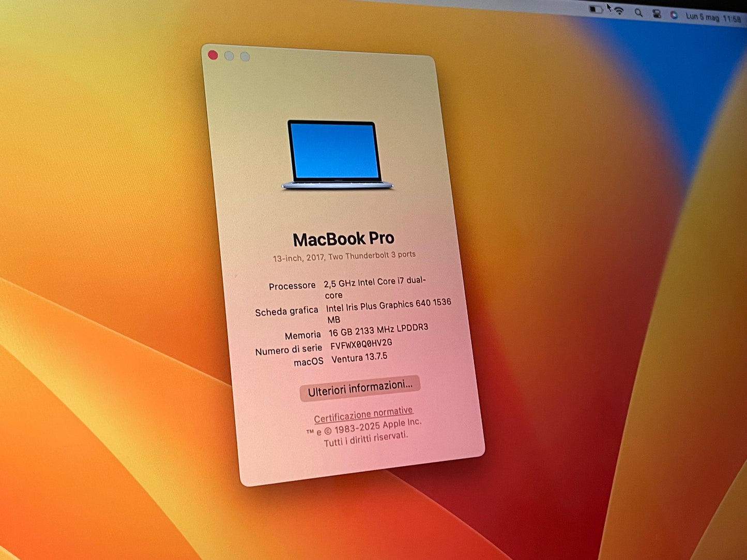Screen dimensions: 747x560
Task: Click serial number 'FVFWX0Q0HV2G'
Action: (x=361, y=344)
